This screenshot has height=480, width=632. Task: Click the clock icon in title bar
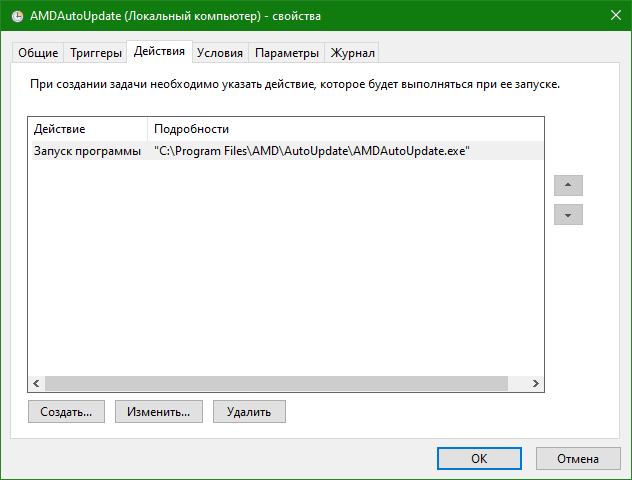pos(17,16)
